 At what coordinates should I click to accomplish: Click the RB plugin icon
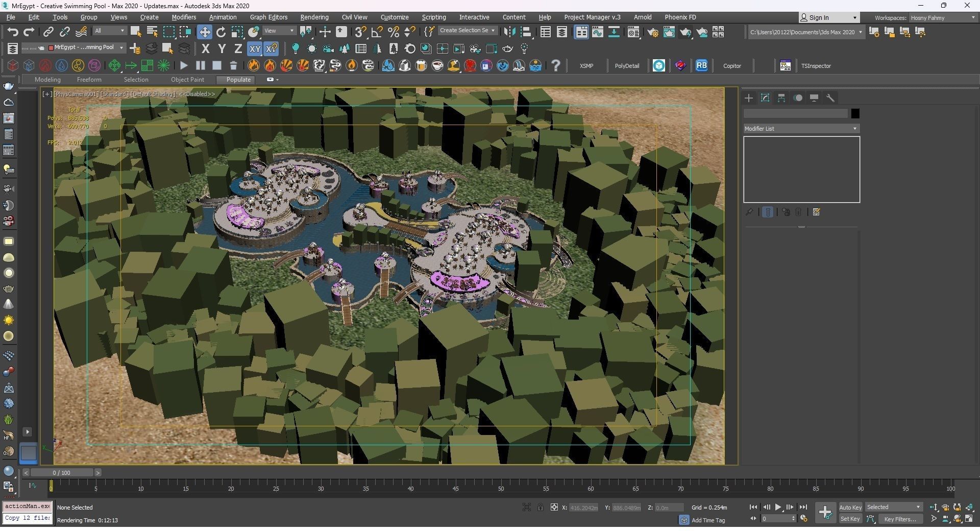coord(701,66)
